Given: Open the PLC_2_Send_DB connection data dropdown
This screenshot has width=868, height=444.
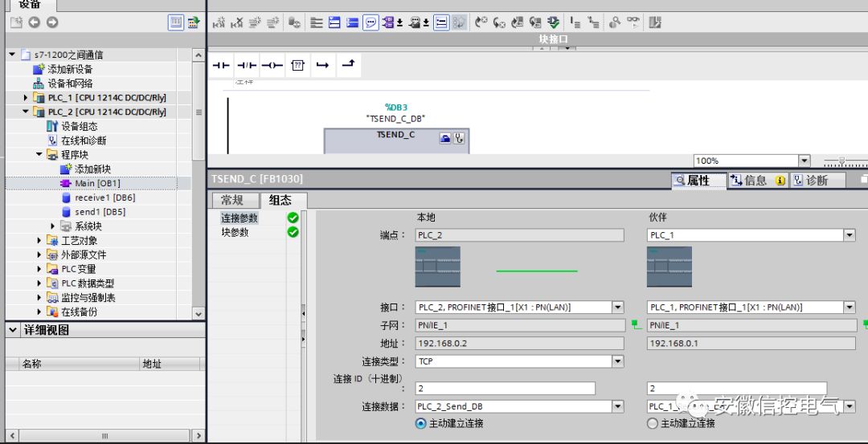Looking at the screenshot, I should (x=618, y=407).
